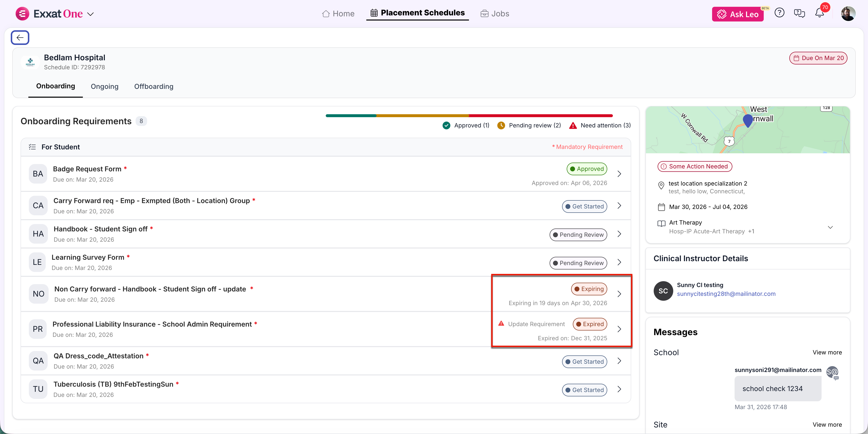Viewport: 868px width, 434px height.
Task: Switch to the Ongoing tab
Action: [104, 86]
